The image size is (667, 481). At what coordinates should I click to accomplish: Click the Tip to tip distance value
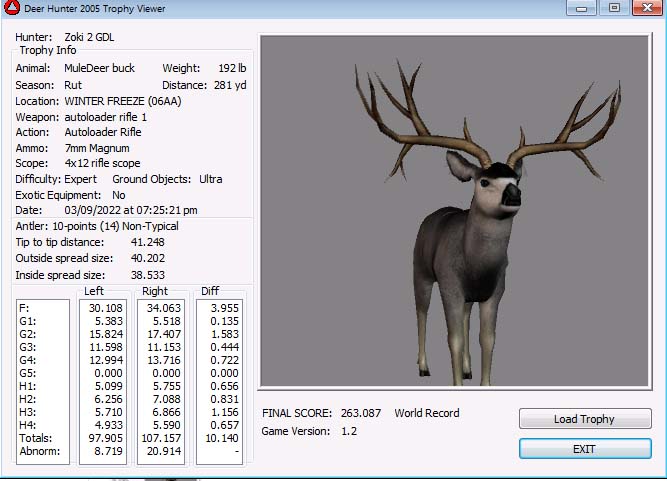click(147, 242)
